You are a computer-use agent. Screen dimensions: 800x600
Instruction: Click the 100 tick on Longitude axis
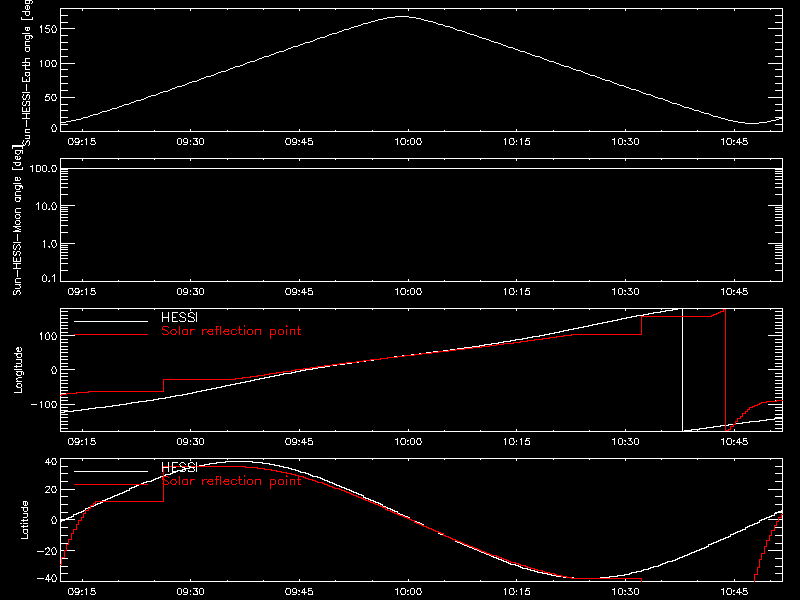coord(47,336)
